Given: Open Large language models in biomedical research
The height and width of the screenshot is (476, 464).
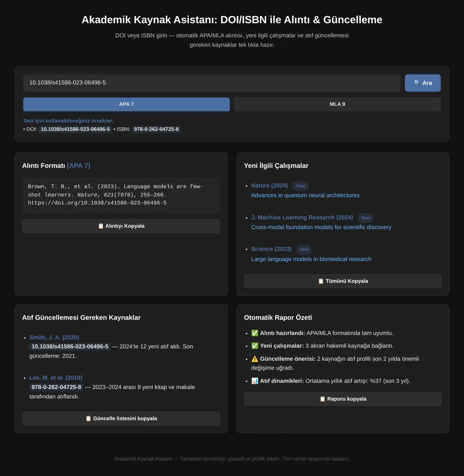Looking at the screenshot, I should (311, 259).
